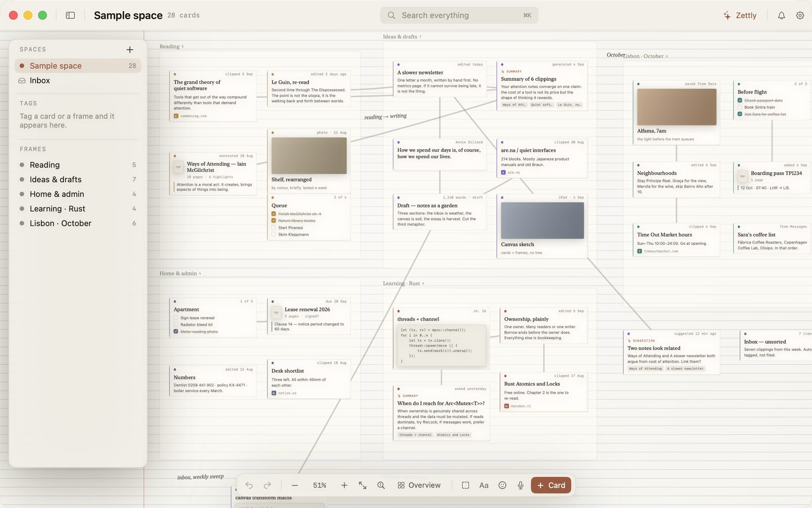812x508 pixels.
Task: Zoom out with minus icon
Action: coord(295,485)
